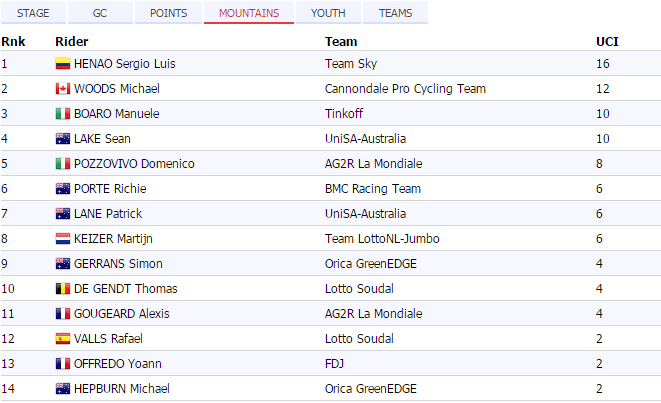This screenshot has height=403, width=661.
Task: Switch to the TEAMS tab
Action: (395, 13)
